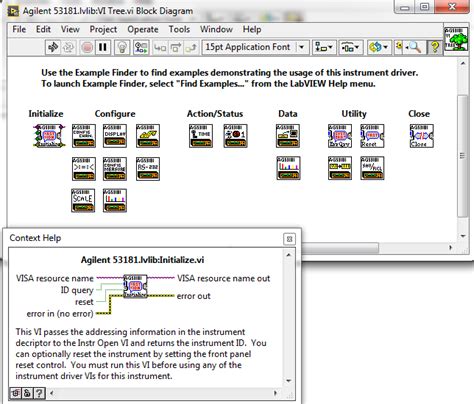Image resolution: width=474 pixels, height=404 pixels.
Task: Open the Reorder objects dropdown
Action: point(379,47)
